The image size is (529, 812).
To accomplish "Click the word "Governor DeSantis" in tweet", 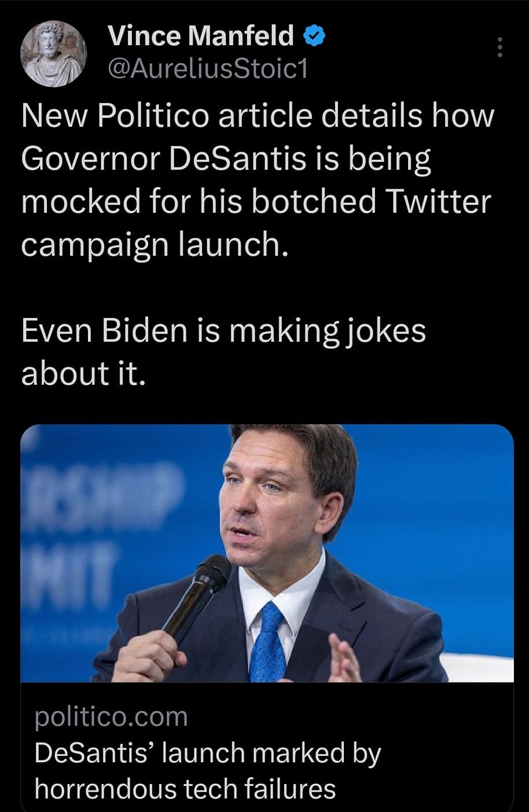I will [x=163, y=159].
